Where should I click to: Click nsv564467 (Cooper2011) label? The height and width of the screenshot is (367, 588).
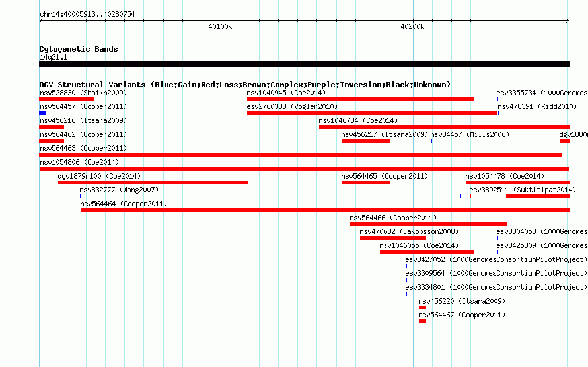(x=462, y=315)
